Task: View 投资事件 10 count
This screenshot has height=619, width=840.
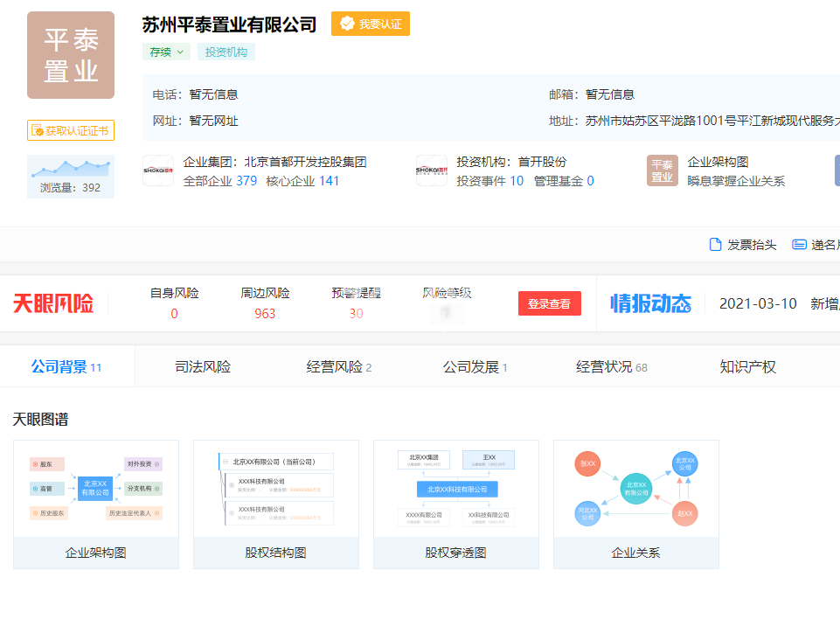Action: click(x=489, y=181)
